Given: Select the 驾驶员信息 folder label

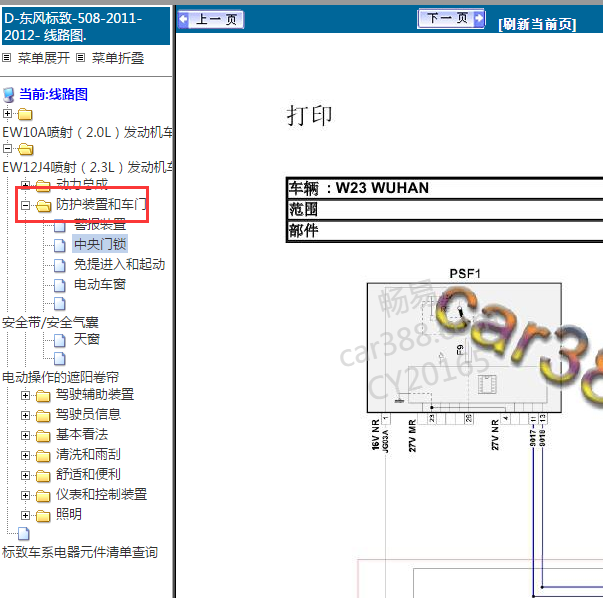Looking at the screenshot, I should click(x=88, y=415).
